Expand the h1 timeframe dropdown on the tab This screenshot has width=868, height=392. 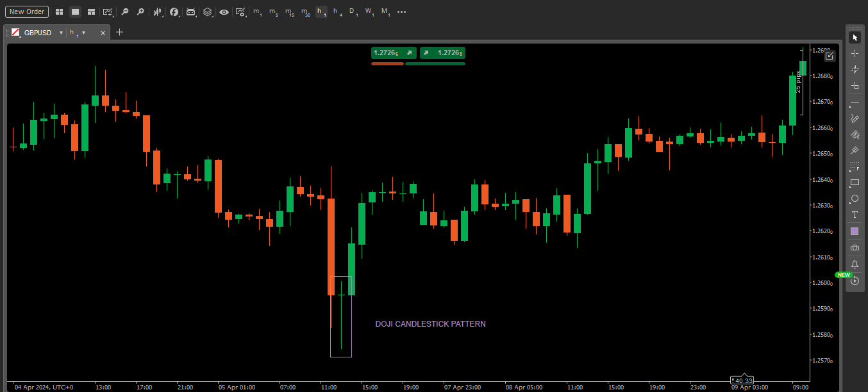pos(83,32)
